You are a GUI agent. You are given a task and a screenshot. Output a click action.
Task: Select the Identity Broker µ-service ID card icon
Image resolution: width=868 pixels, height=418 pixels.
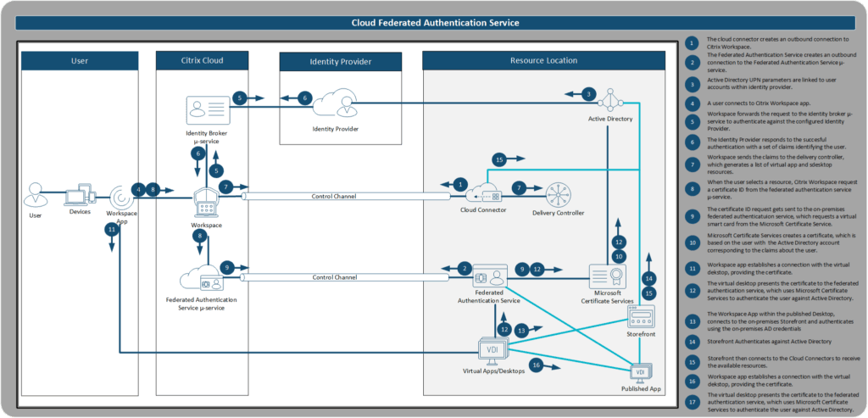point(208,109)
